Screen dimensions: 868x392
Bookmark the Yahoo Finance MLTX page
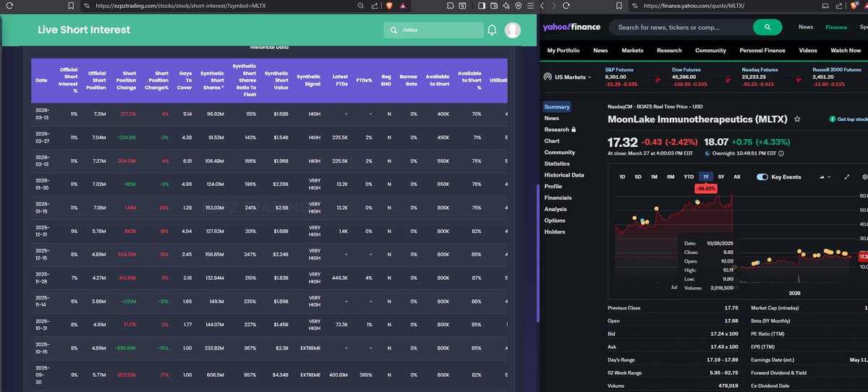pyautogui.click(x=619, y=6)
